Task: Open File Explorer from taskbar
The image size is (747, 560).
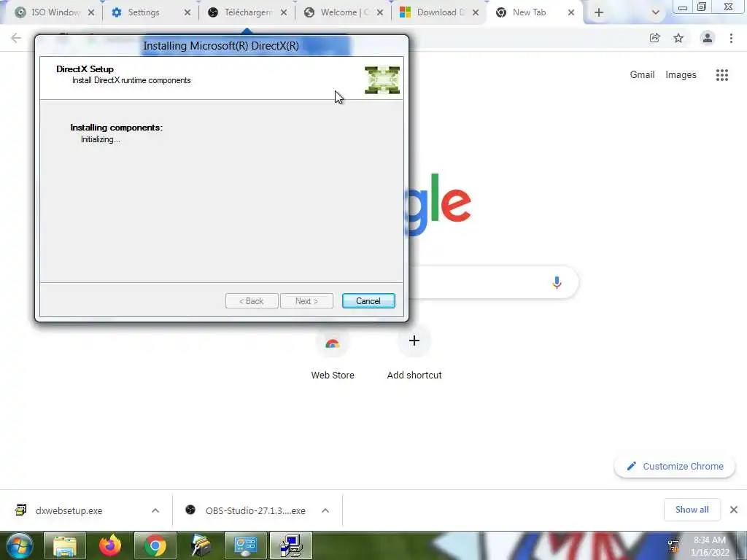Action: click(65, 545)
